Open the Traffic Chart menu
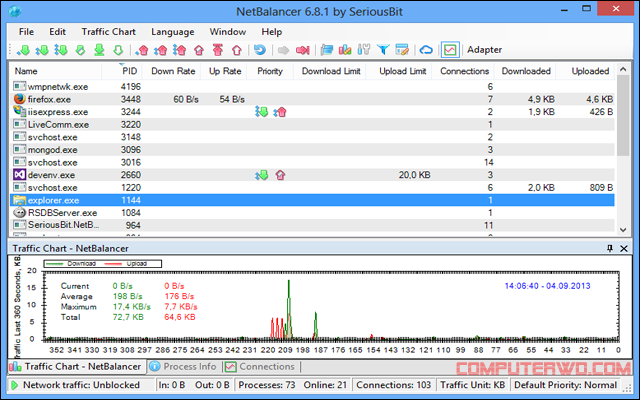Viewport: 640px width, 400px height. [x=109, y=32]
